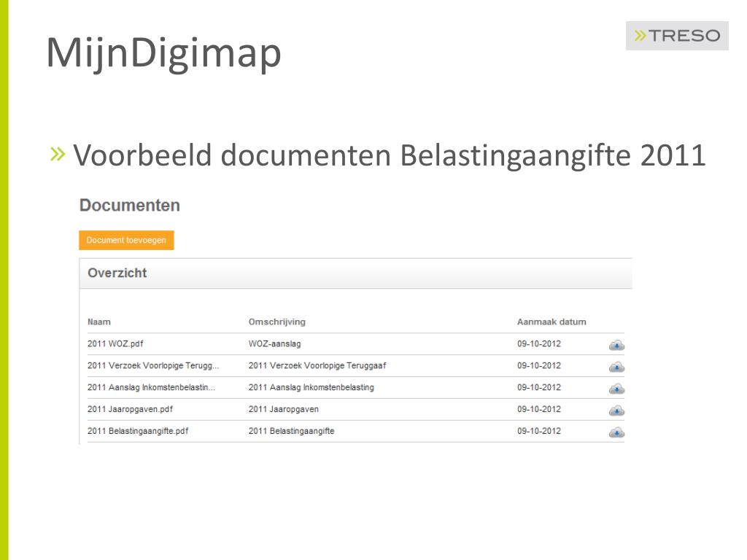Click the Documenten heading
The image size is (747, 560).
(130, 205)
